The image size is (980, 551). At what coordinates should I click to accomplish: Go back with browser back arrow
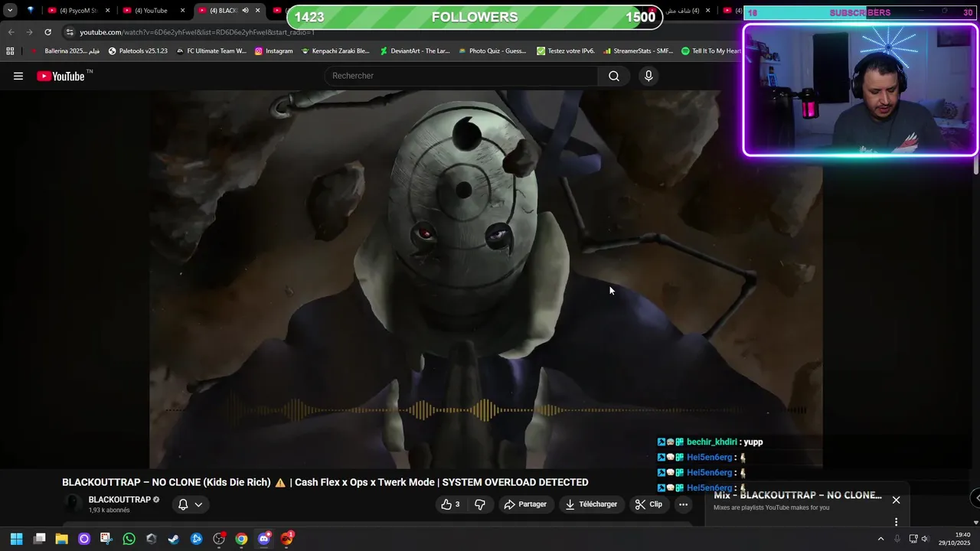11,32
